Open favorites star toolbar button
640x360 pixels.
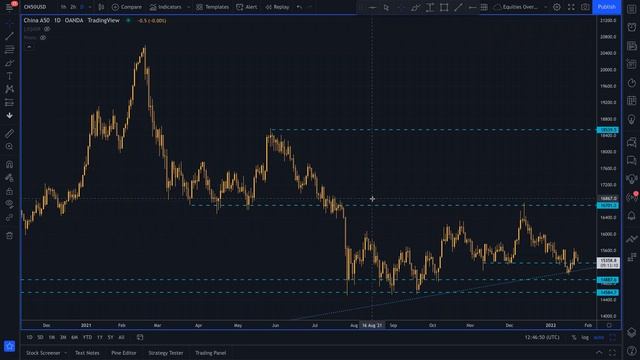[9, 346]
